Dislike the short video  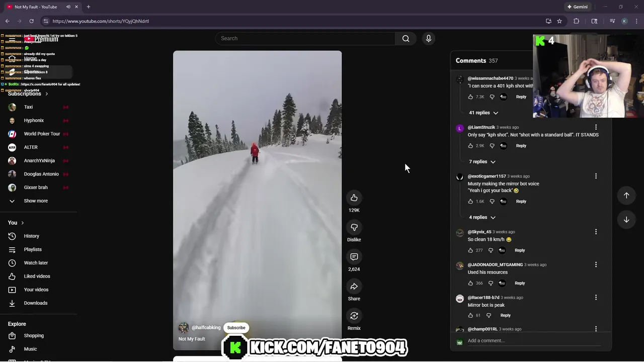(x=354, y=227)
